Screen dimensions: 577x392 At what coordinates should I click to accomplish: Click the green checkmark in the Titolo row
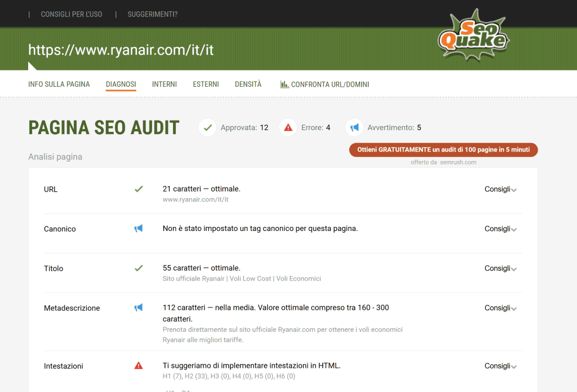139,268
